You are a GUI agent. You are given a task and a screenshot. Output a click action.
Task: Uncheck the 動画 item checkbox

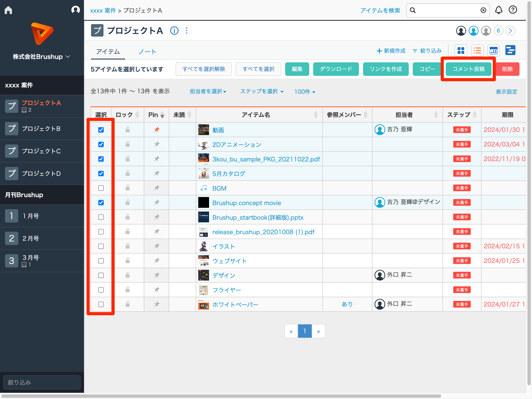tap(101, 130)
